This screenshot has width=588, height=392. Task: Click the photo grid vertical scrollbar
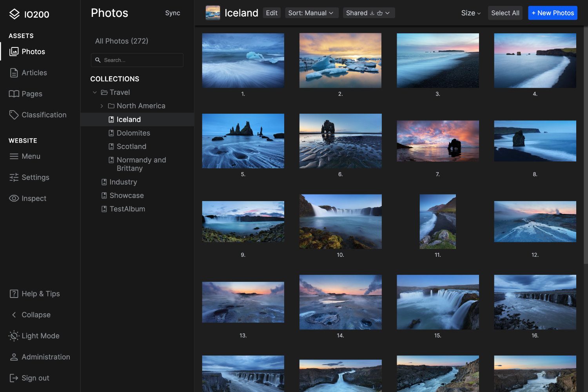tap(586, 145)
